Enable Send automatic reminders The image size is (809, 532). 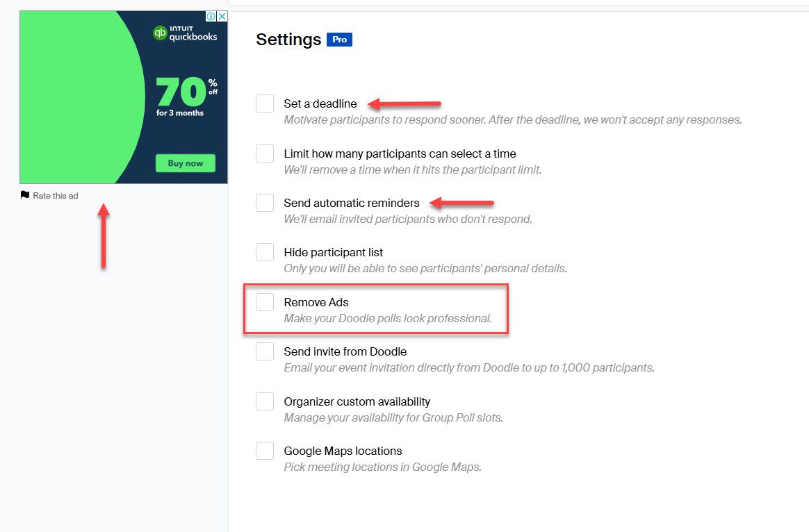[264, 203]
